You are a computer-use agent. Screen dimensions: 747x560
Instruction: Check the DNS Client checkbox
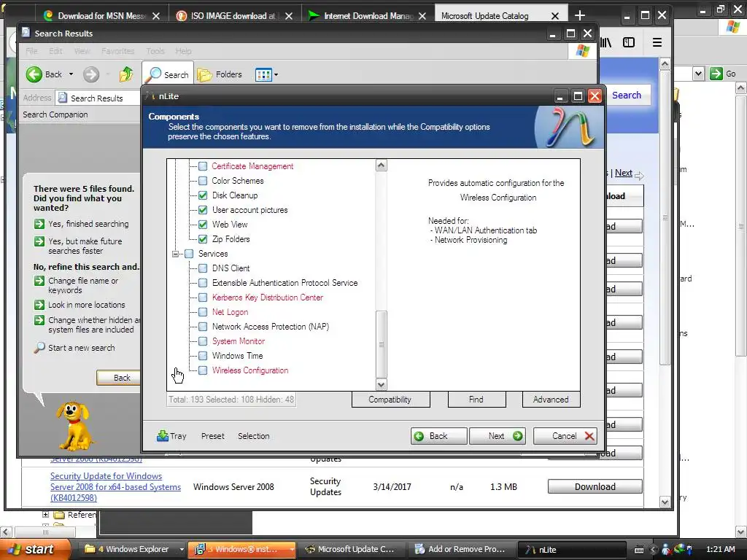click(x=203, y=268)
